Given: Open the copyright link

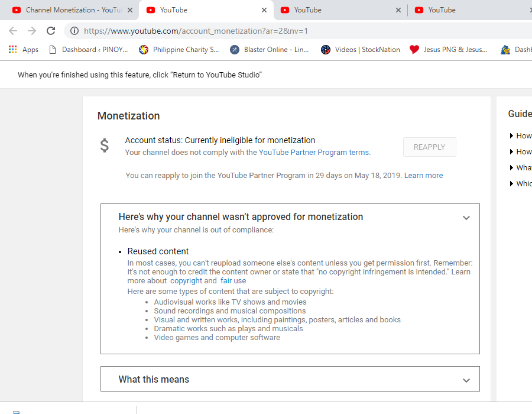Looking at the screenshot, I should click(x=186, y=281).
